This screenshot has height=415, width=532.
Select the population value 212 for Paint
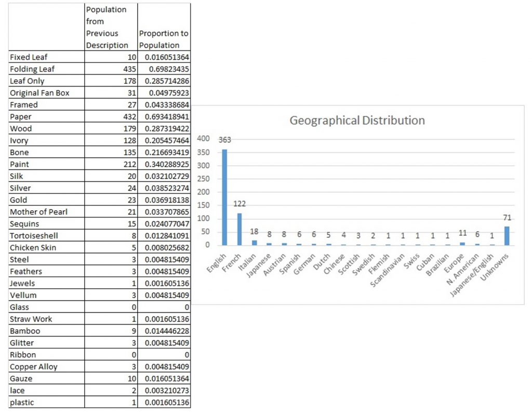click(x=111, y=164)
